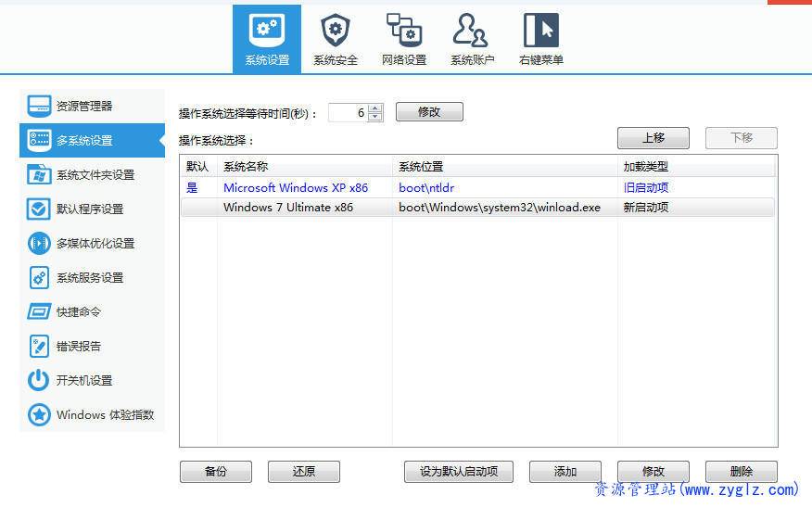Sort by 加载类型 column header
Image resolution: width=812 pixels, height=507 pixels.
[x=696, y=167]
